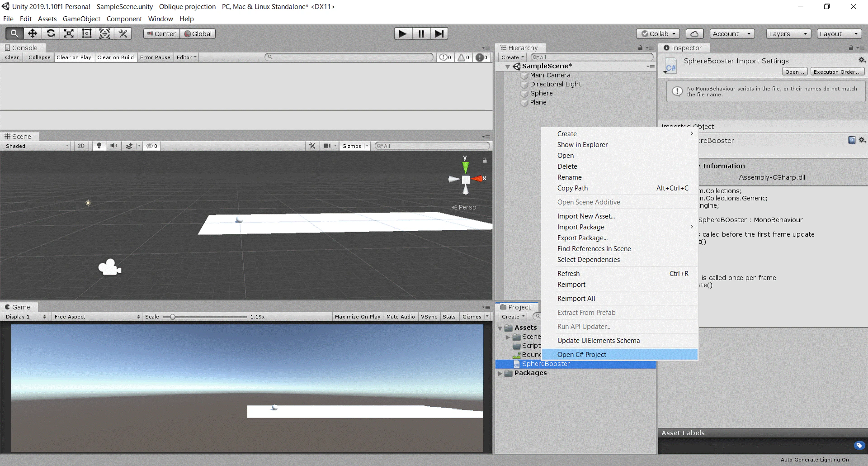868x466 pixels.
Task: Open scene tools settings wrench icon
Action: (312, 146)
